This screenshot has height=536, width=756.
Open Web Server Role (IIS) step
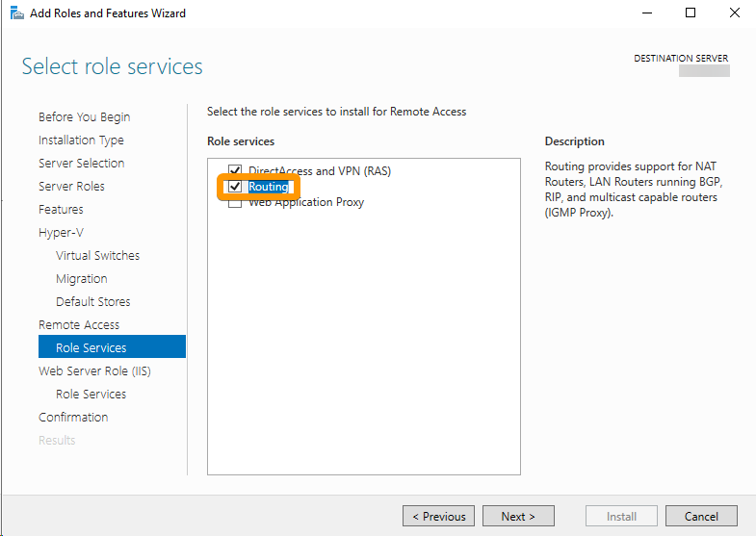(x=94, y=371)
